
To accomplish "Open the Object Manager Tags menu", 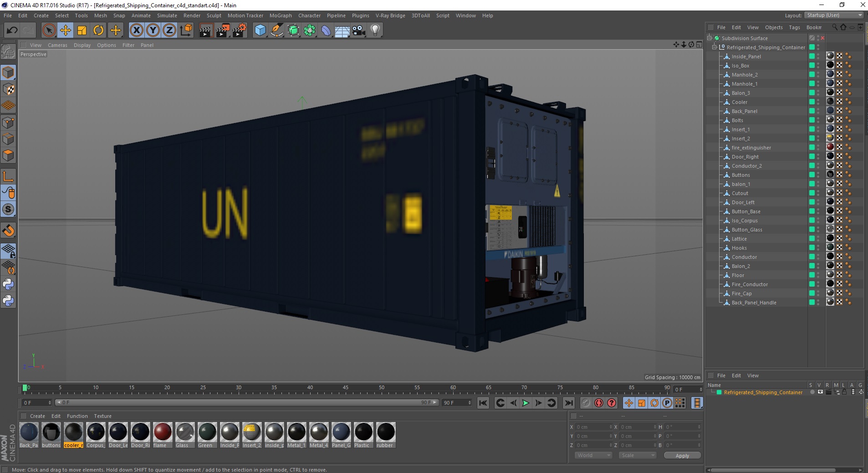I will coord(794,27).
